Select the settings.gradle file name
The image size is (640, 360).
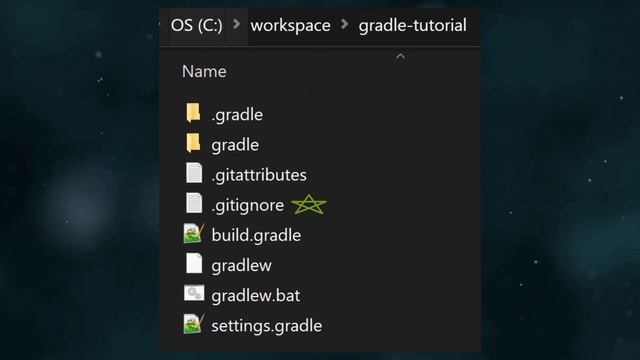click(267, 326)
